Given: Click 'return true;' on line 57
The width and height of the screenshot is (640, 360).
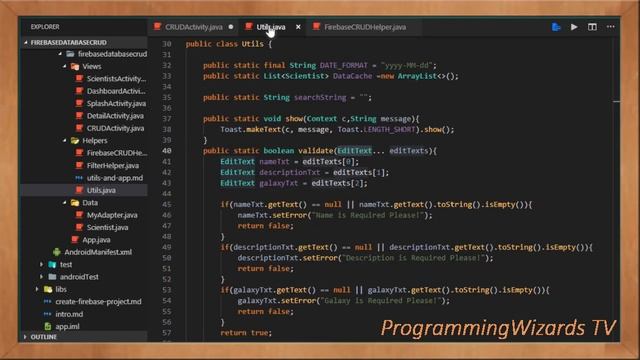Looking at the screenshot, I should coord(246,333).
